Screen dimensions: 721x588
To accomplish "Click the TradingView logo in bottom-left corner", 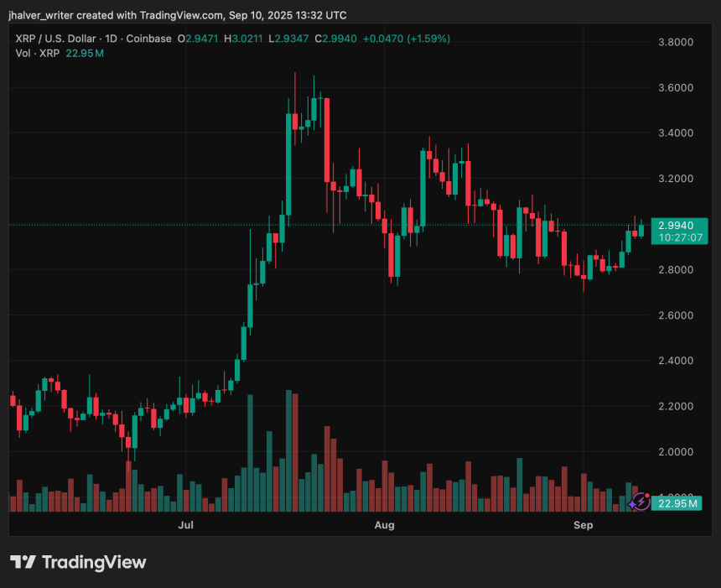I will 79,563.
